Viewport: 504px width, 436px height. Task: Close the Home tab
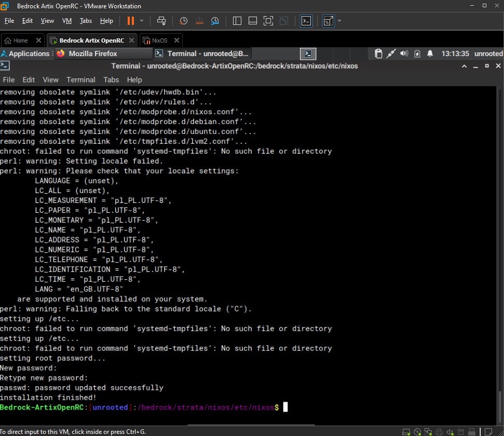pos(38,40)
